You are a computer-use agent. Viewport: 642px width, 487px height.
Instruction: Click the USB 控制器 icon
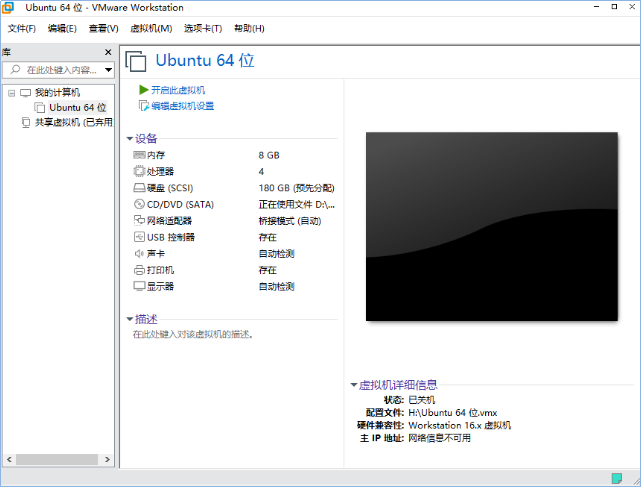pos(139,237)
